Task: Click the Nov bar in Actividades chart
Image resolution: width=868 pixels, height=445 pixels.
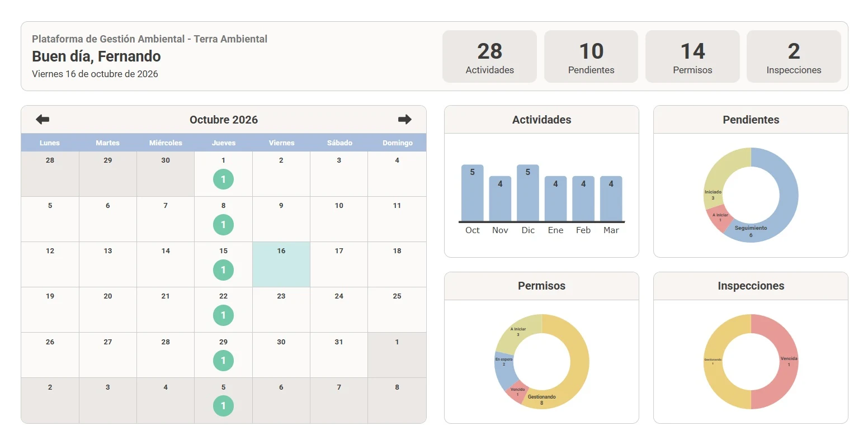Action: coord(500,198)
